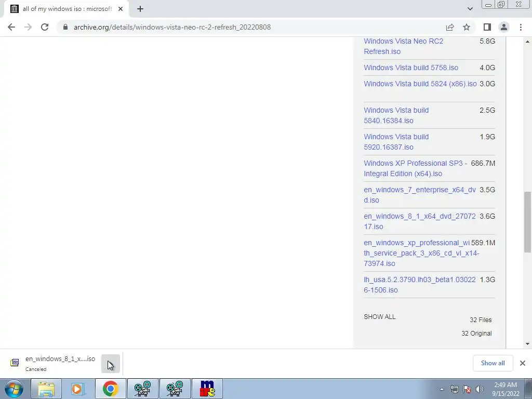Screen dimensions: 532x399
Task: Open the Chrome profile menu
Action: 504,27
